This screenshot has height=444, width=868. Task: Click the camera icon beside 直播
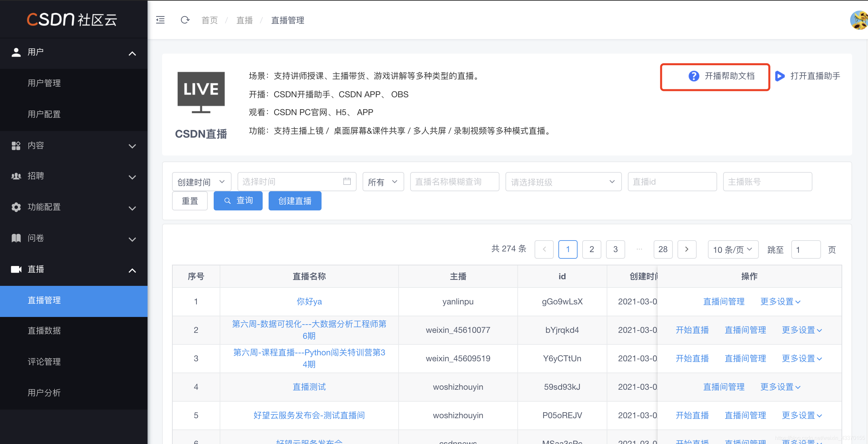point(16,269)
